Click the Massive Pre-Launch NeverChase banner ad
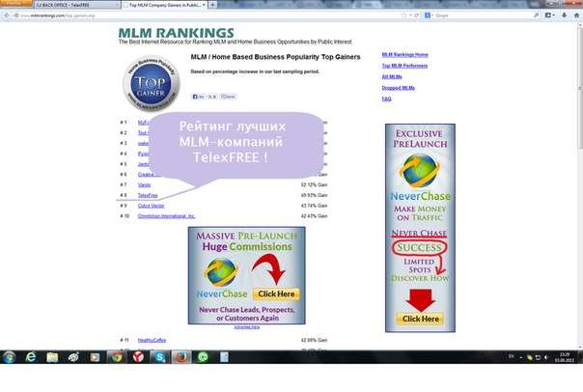 (x=246, y=275)
